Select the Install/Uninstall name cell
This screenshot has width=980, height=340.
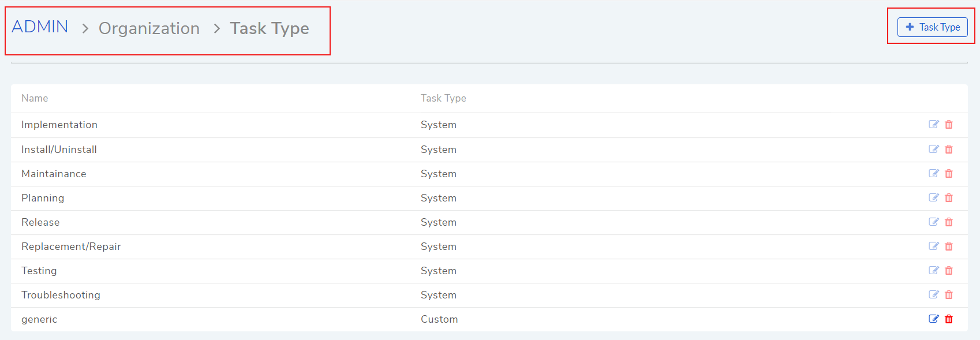click(x=59, y=150)
